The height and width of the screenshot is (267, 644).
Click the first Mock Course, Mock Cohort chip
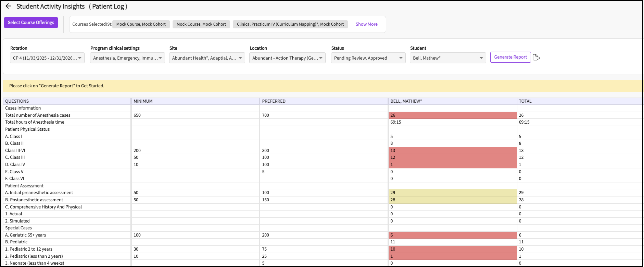point(141,24)
